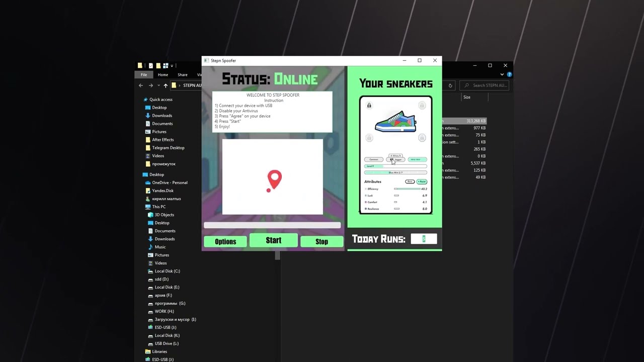Click the Refresh button beside the address bar
Viewport: 644px width, 362px height.
450,85
